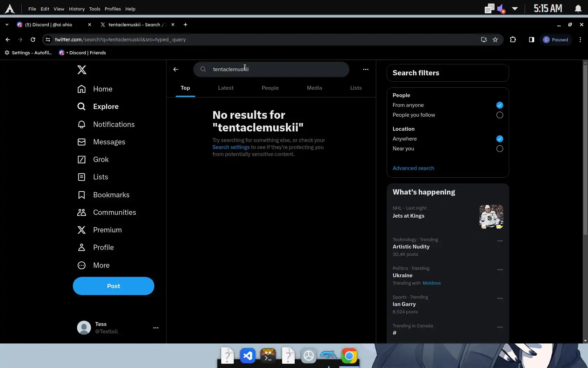Open the Profiles menu
This screenshot has width=588, height=368.
click(x=113, y=9)
